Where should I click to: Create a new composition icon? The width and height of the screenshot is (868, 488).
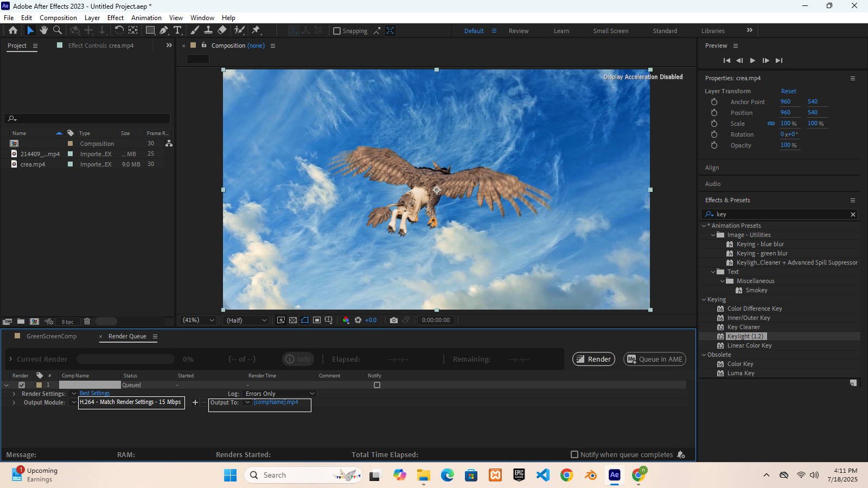34,322
